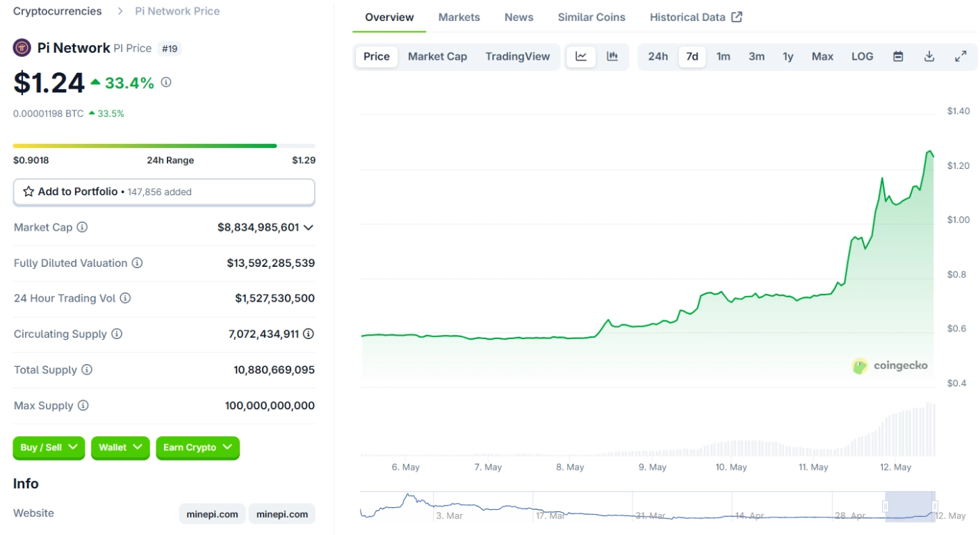Click the 12. May date label on axis
The width and height of the screenshot is (980, 535).
[x=895, y=467]
